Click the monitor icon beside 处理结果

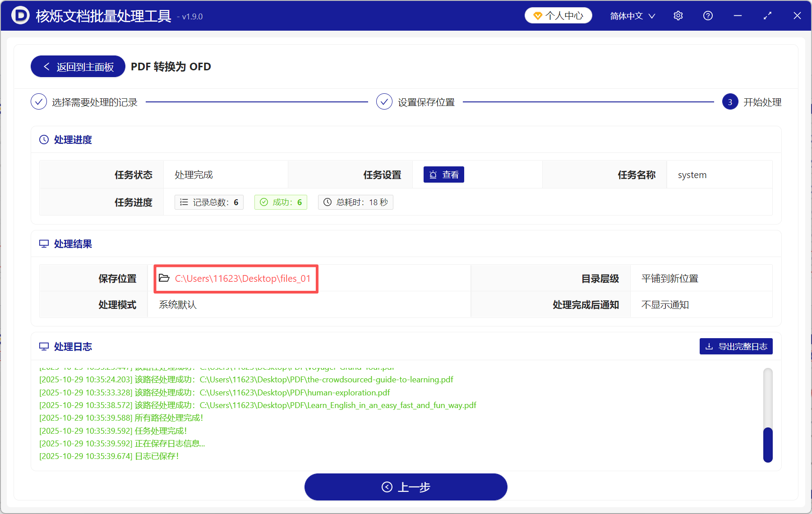coord(44,243)
